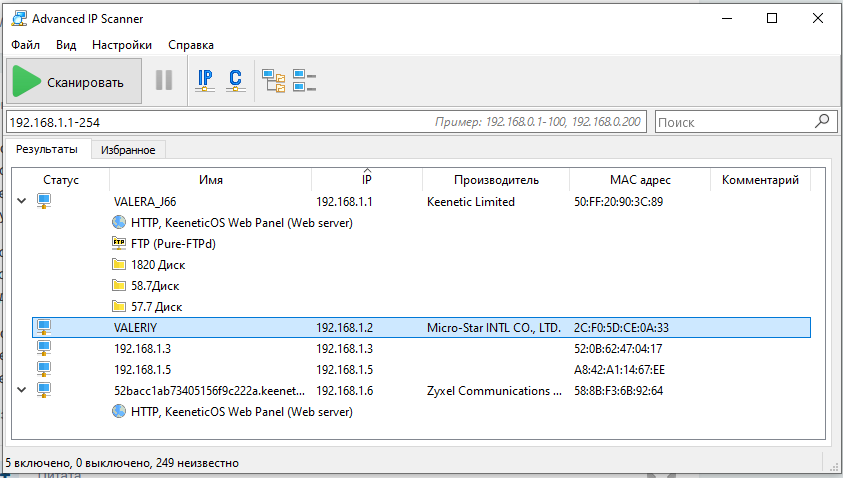Click the IP toolbar icon

[205, 81]
